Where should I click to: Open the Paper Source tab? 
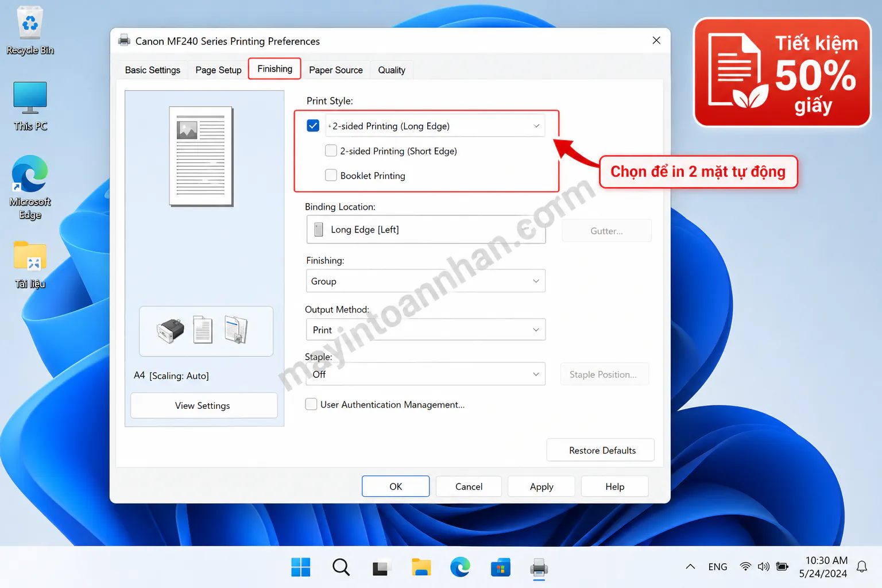click(x=336, y=70)
